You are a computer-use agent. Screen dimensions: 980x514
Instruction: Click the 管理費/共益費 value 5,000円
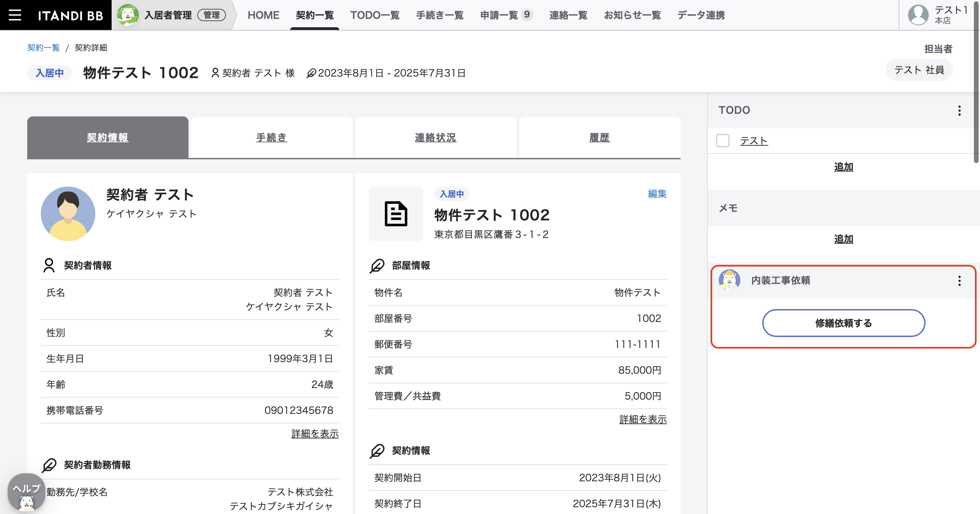point(642,396)
